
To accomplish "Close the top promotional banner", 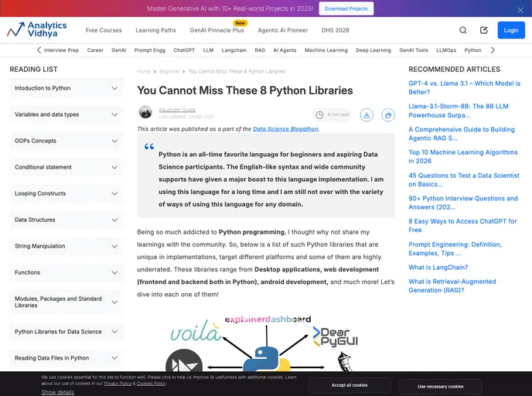I will click(520, 9).
